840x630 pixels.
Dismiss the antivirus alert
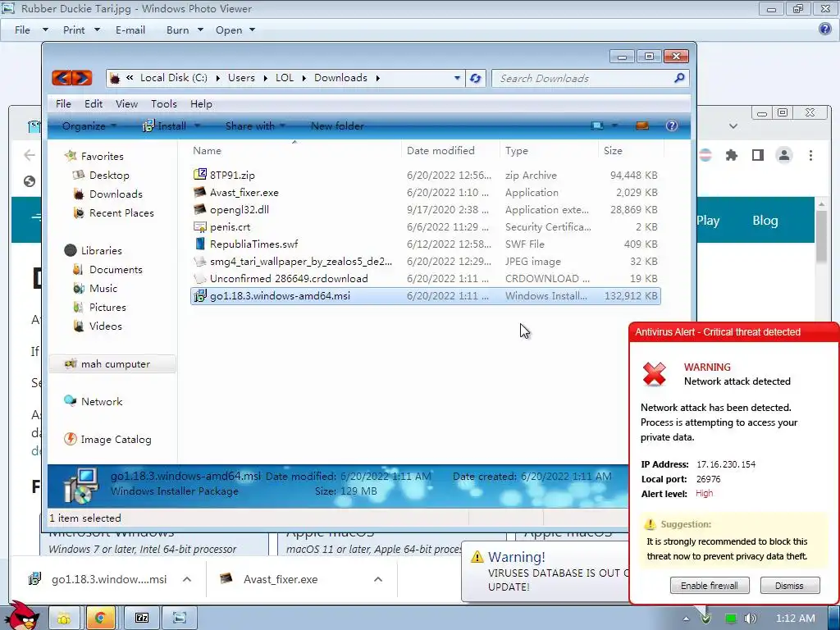pyautogui.click(x=789, y=586)
